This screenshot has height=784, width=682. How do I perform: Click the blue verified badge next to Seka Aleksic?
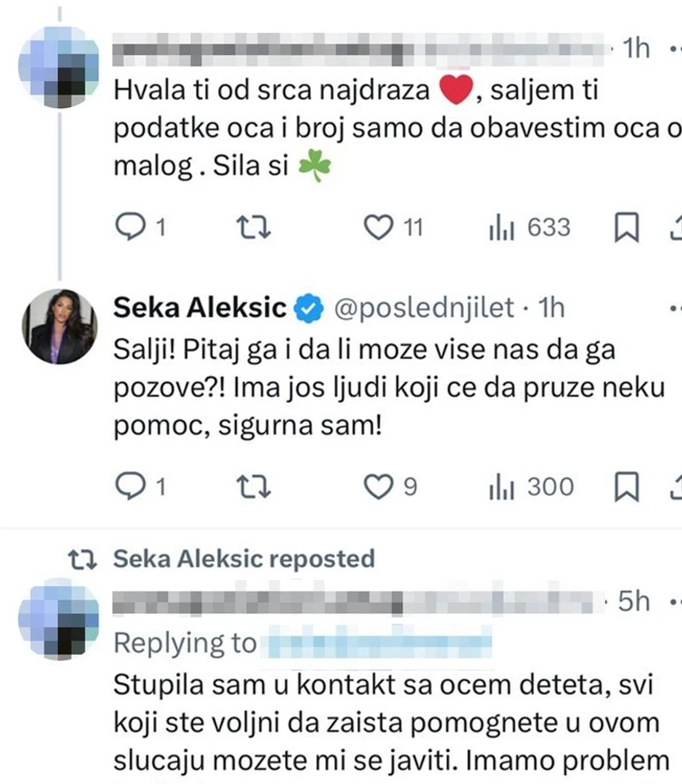coord(306,306)
